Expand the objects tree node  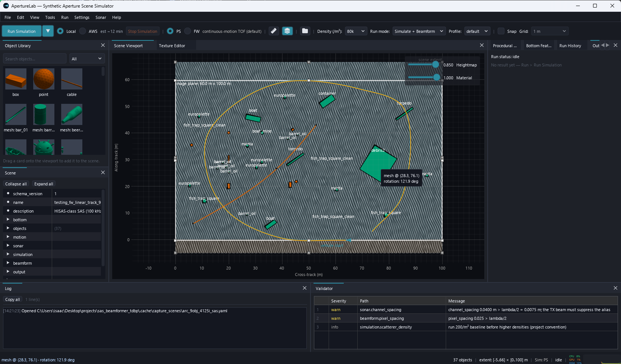8,228
